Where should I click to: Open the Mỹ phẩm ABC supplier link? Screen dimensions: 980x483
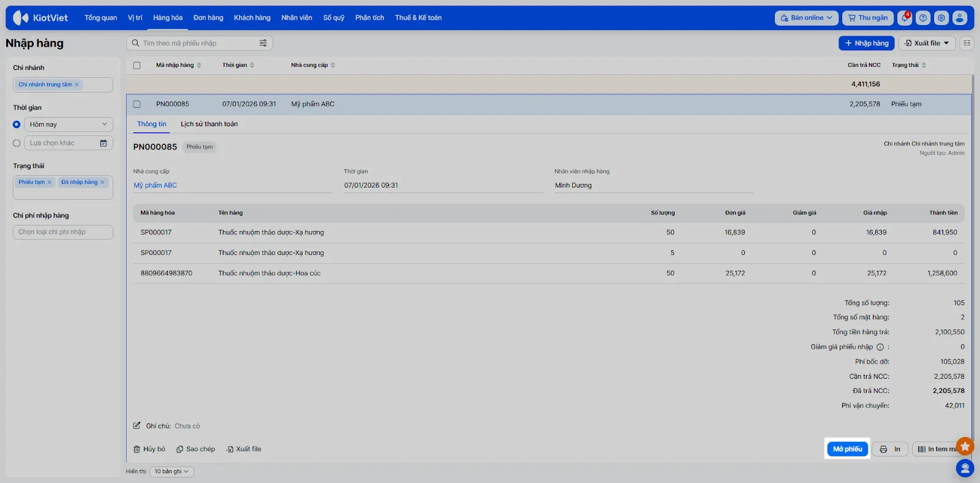(x=155, y=185)
